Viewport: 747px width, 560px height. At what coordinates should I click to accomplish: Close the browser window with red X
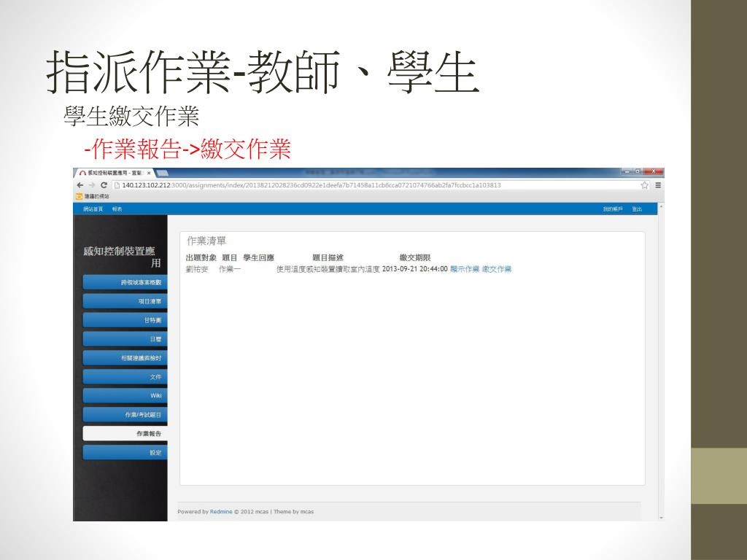[654, 171]
